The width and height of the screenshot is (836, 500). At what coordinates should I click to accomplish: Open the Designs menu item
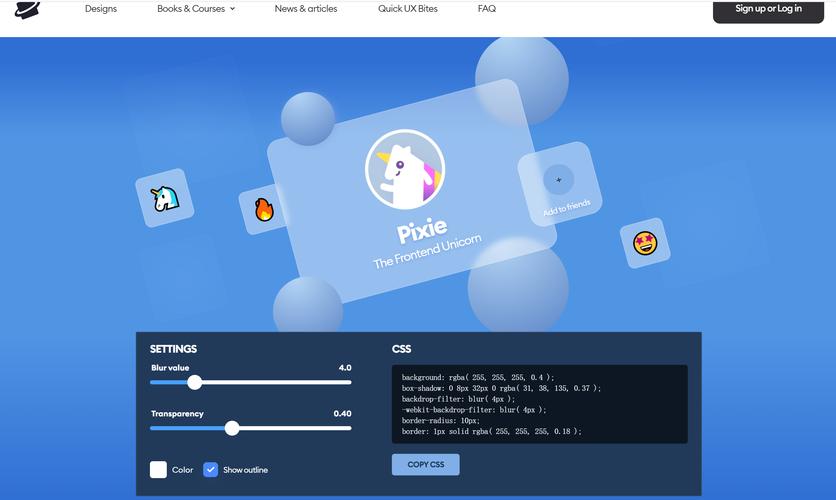101,9
